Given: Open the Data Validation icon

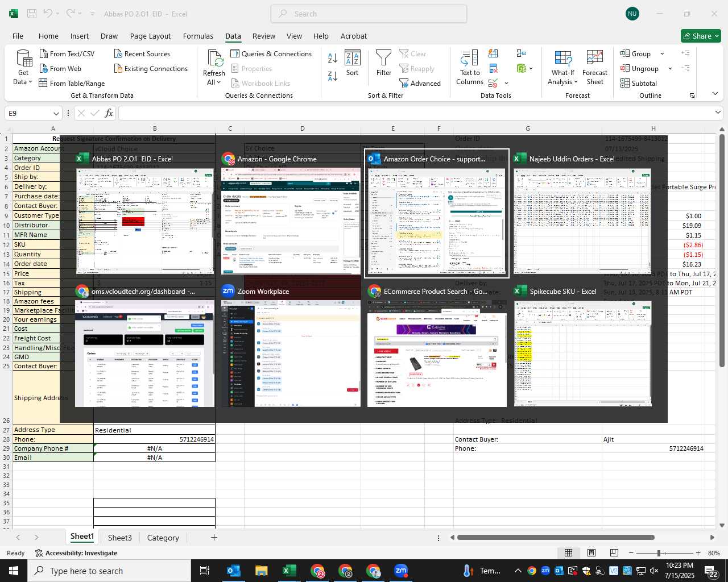Looking at the screenshot, I should coord(493,84).
